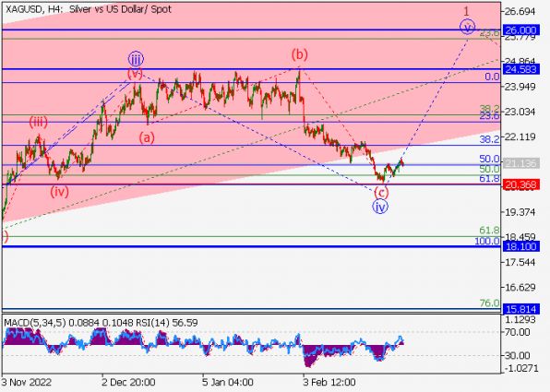Click the RSI(14) 56.59 reading
This screenshot has width=550, height=392.
tap(167, 322)
